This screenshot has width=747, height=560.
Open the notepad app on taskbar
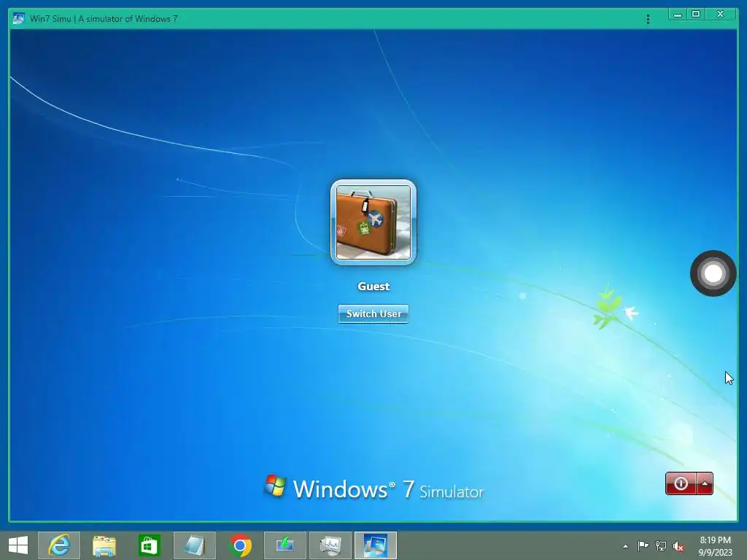click(194, 545)
